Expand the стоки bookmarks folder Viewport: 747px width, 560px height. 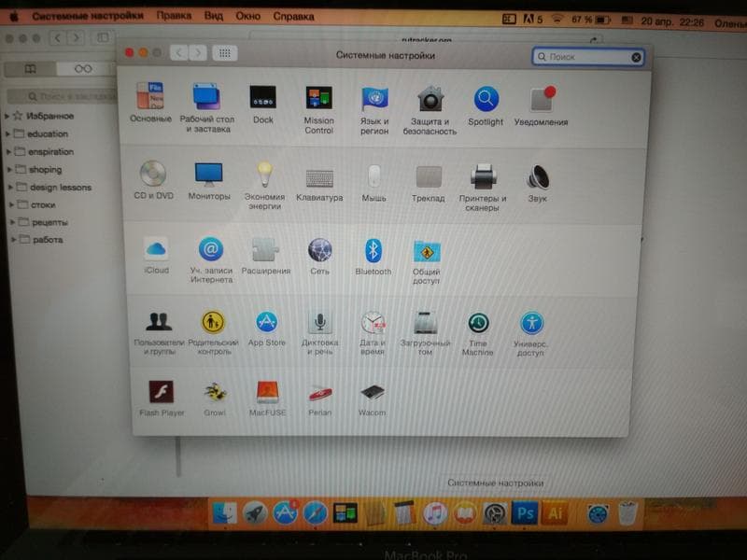click(x=11, y=204)
